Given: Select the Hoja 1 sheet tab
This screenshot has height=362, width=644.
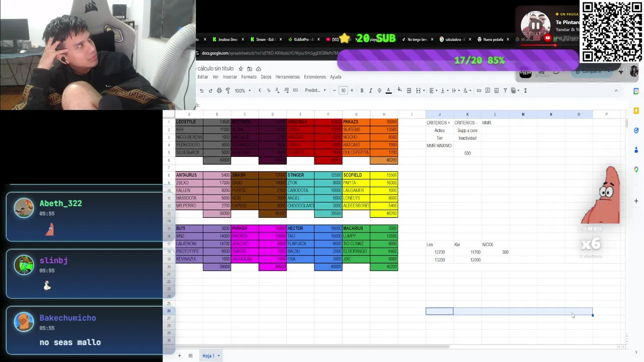Looking at the screenshot, I should tap(211, 355).
